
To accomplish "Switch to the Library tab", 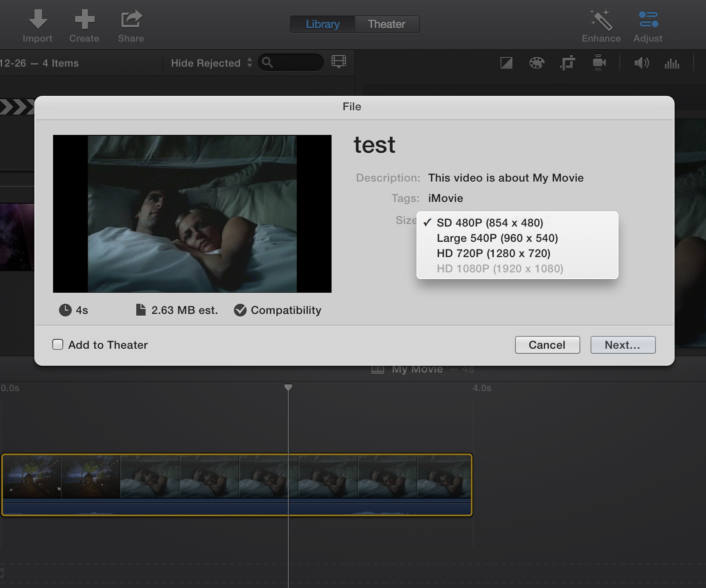I will 323,24.
